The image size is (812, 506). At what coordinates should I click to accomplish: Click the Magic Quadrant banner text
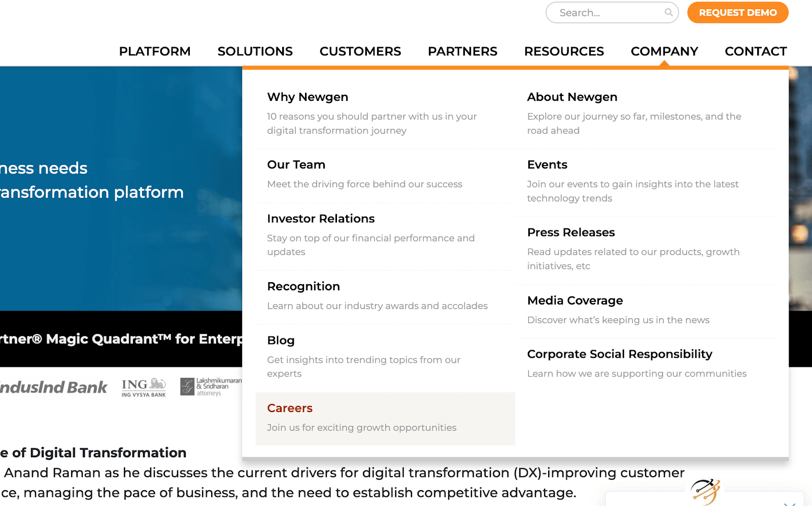(121, 339)
